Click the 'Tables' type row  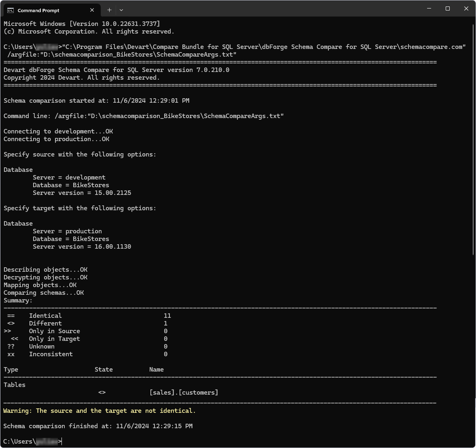click(14, 385)
